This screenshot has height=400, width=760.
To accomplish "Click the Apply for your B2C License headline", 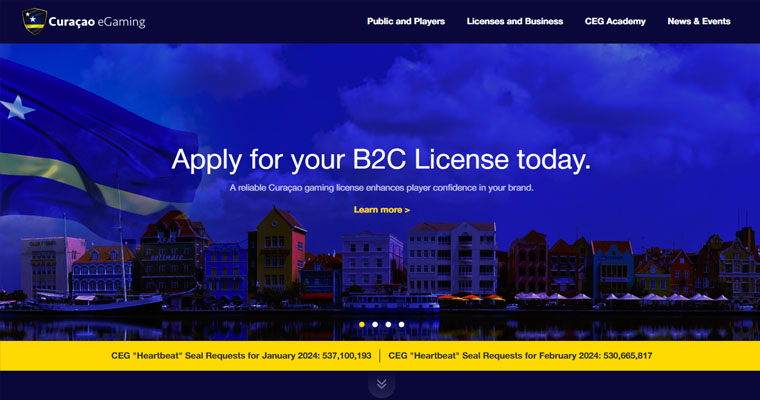I will click(381, 160).
